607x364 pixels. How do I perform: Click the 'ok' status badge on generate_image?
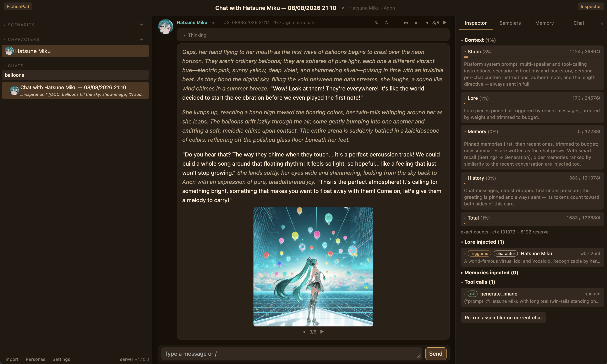[472, 294]
